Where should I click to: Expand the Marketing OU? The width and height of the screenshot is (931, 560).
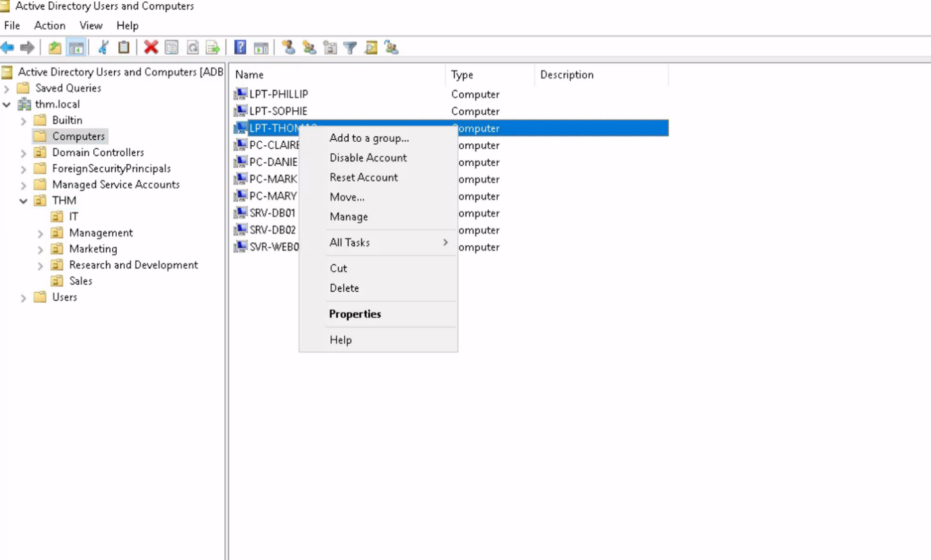point(40,249)
